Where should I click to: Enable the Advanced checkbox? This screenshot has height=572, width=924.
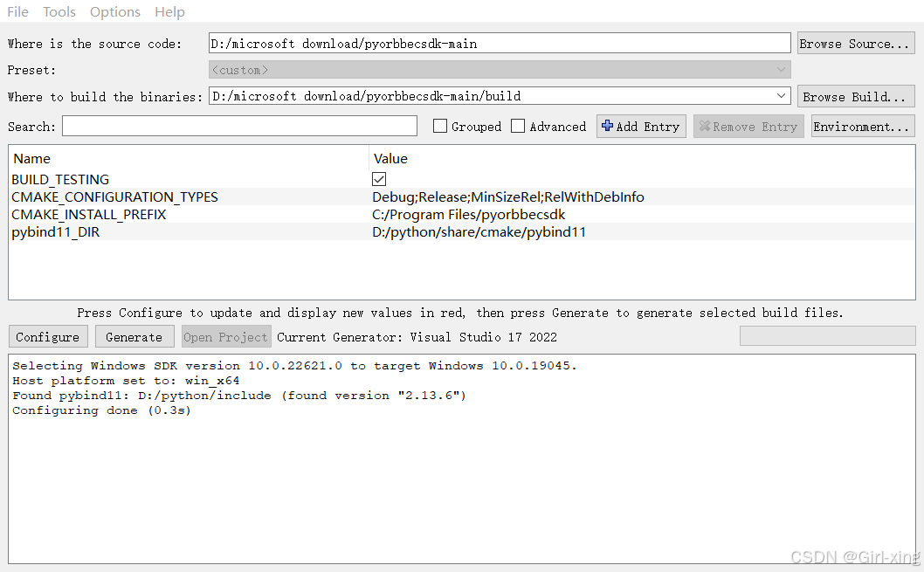tap(517, 126)
